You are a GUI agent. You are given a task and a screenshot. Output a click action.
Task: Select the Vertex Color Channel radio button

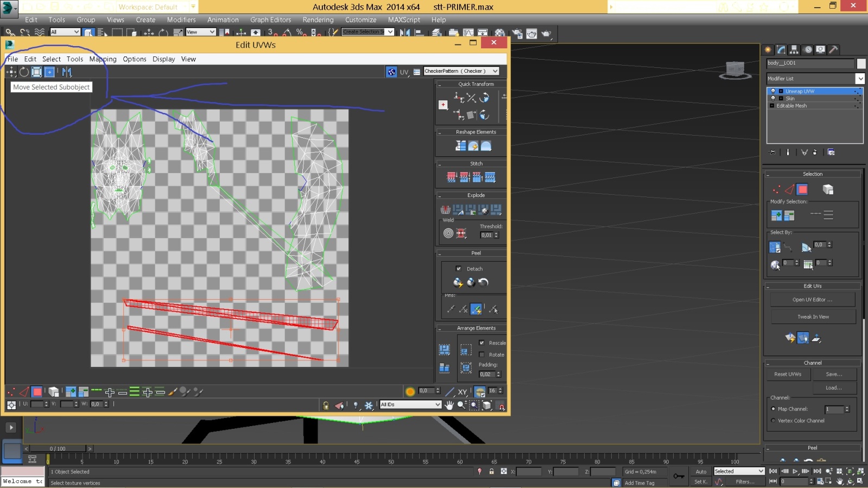point(773,421)
